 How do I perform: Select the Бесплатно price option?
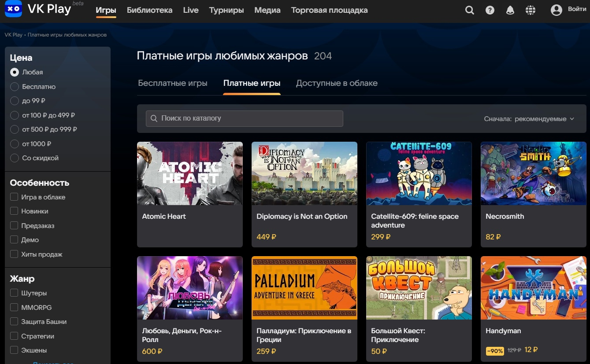(15, 87)
